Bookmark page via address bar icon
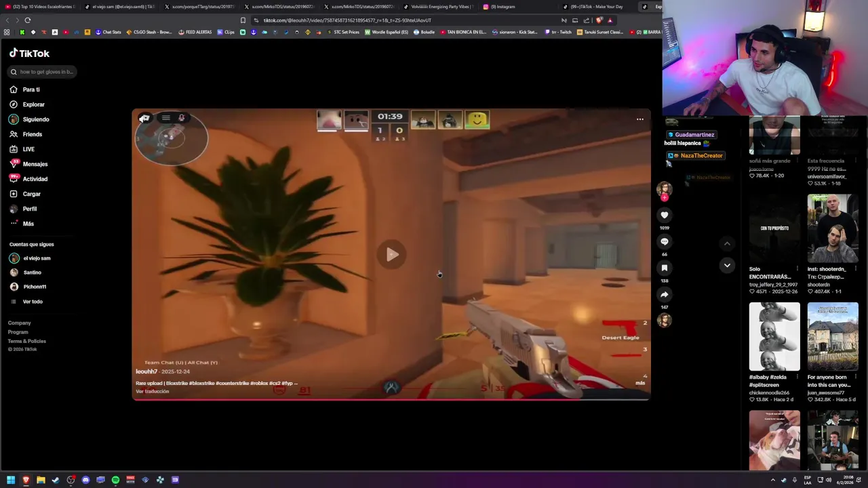This screenshot has height=488, width=868. pyautogui.click(x=243, y=20)
